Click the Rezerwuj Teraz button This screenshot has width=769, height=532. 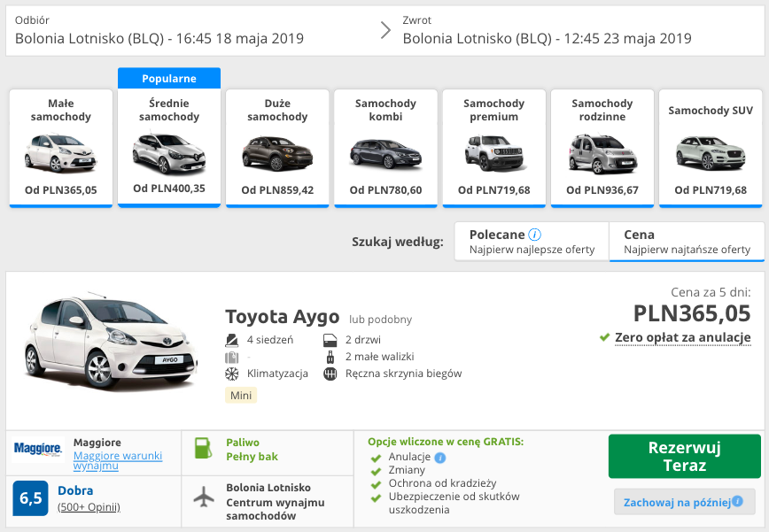685,456
